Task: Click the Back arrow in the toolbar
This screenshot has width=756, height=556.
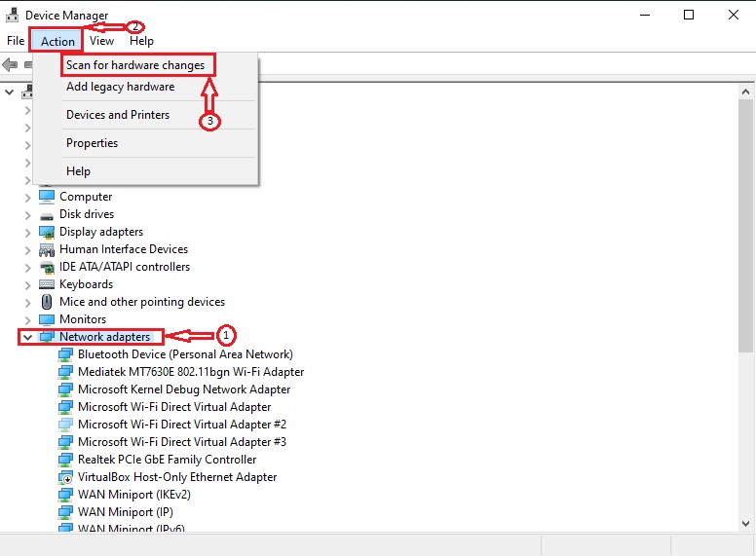Action: tap(10, 64)
